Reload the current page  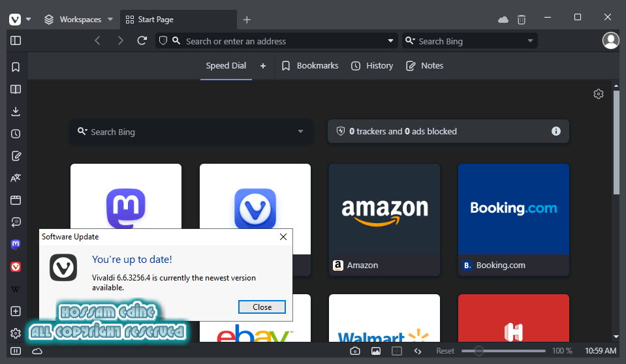[x=142, y=40]
